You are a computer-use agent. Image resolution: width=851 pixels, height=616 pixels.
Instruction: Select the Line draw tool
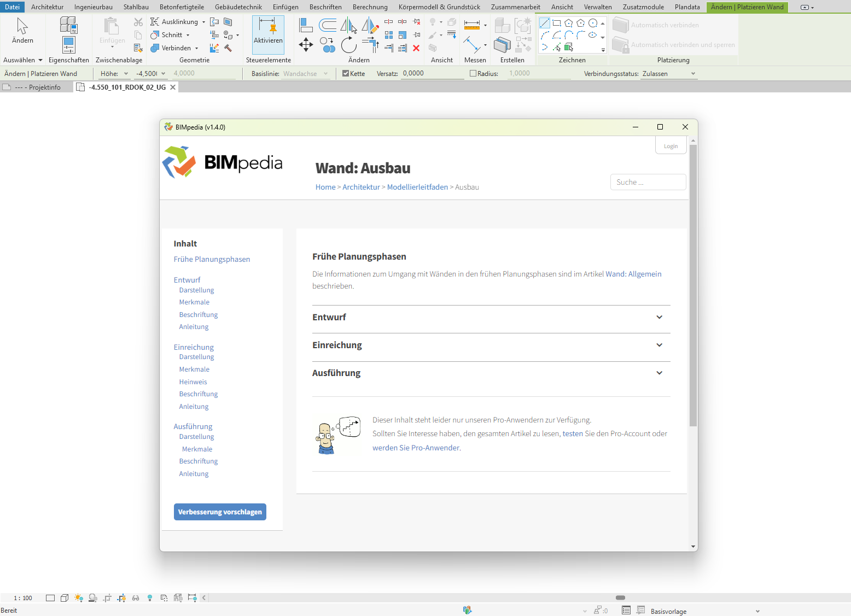pos(545,23)
